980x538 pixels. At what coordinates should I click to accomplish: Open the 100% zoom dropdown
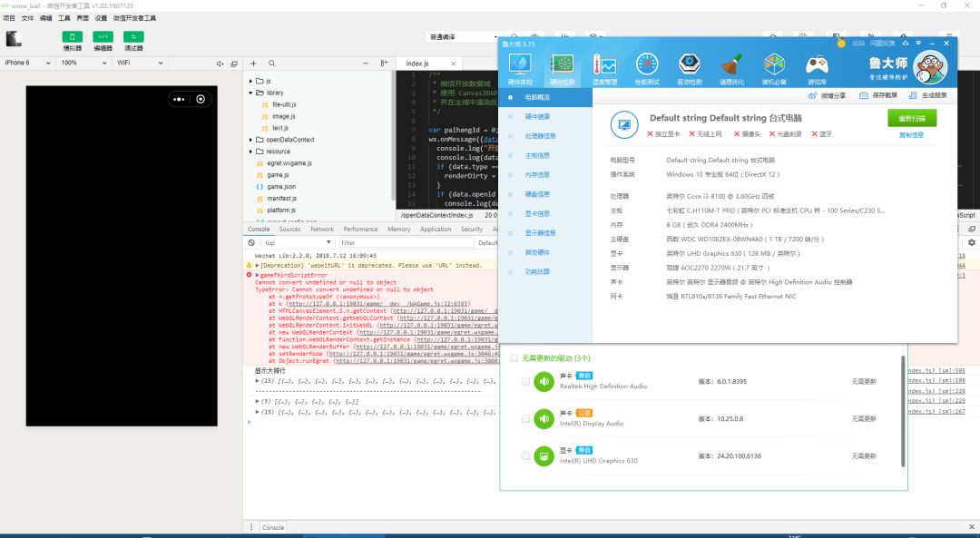83,64
